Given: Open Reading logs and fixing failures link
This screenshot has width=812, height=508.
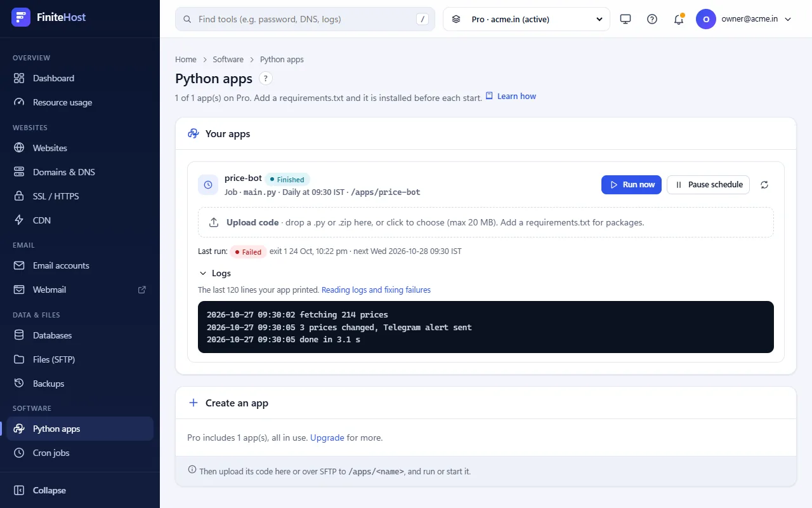Looking at the screenshot, I should tap(376, 290).
